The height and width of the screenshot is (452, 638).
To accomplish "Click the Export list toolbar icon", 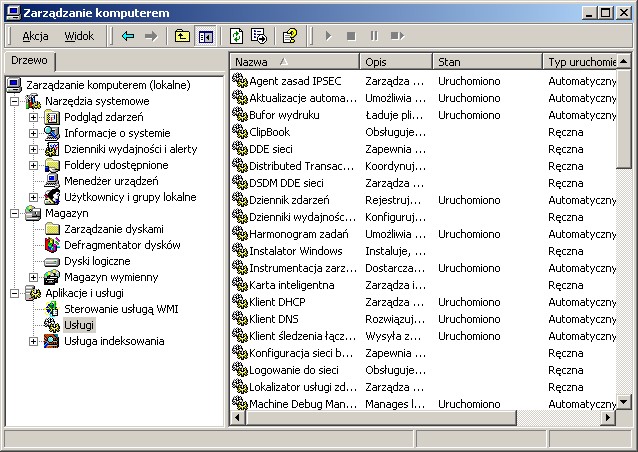I will [259, 36].
